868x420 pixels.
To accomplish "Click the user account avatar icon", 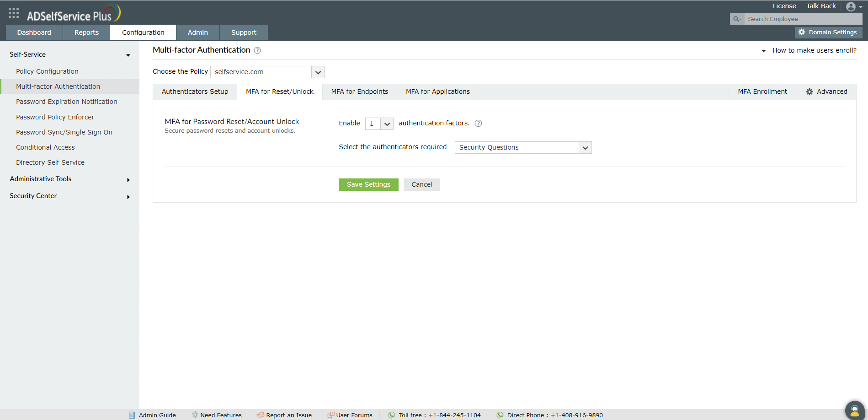I will (x=850, y=6).
